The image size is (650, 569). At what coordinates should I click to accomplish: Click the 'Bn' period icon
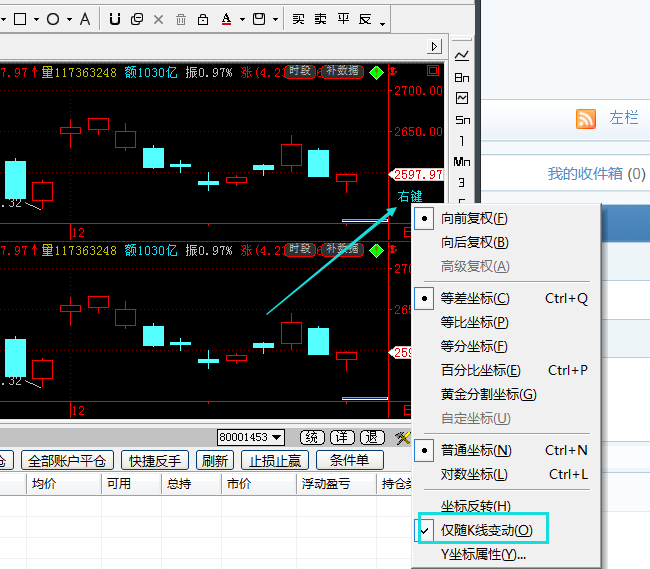(462, 77)
